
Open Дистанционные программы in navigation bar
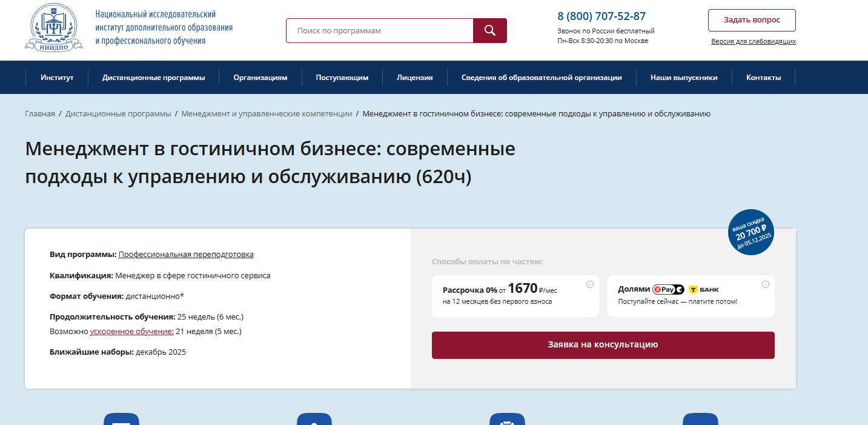click(153, 78)
